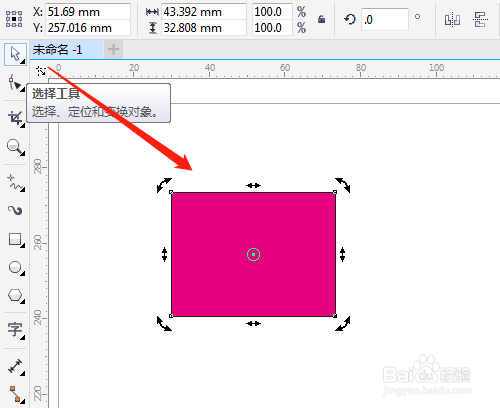Viewport: 500px width, 408px height.
Task: Click the top-right rotation handle
Action: [343, 185]
